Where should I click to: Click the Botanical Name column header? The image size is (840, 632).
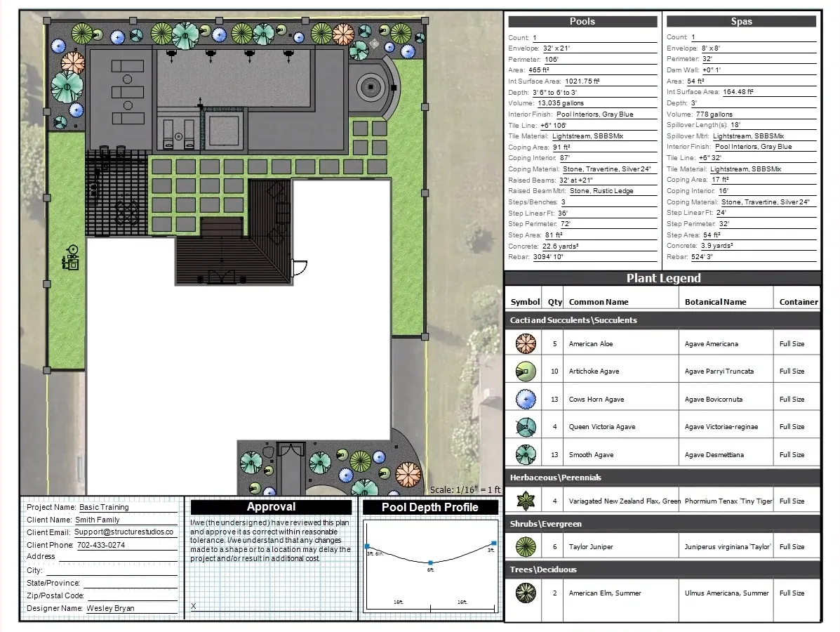(714, 302)
